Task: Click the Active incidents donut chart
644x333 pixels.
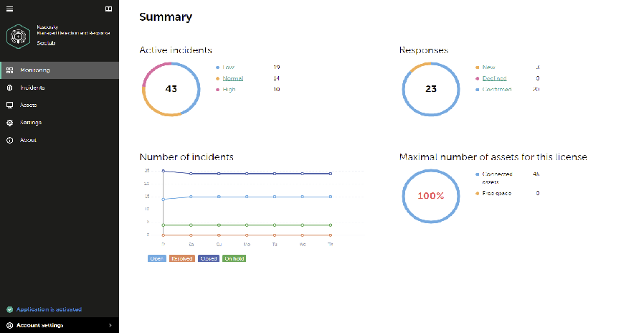Action: [x=171, y=89]
